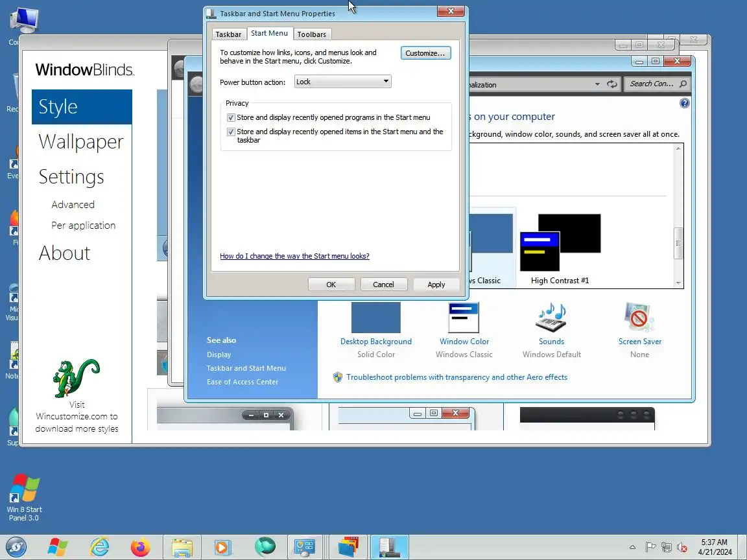Select the Windows Classic theme thumbnail
The width and height of the screenshot is (747, 560).
[x=491, y=248]
